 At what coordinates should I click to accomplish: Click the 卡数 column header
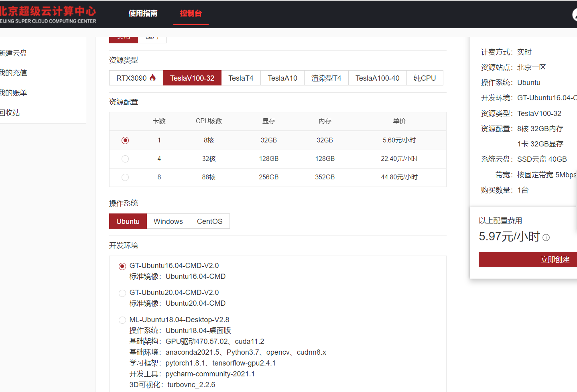(159, 121)
